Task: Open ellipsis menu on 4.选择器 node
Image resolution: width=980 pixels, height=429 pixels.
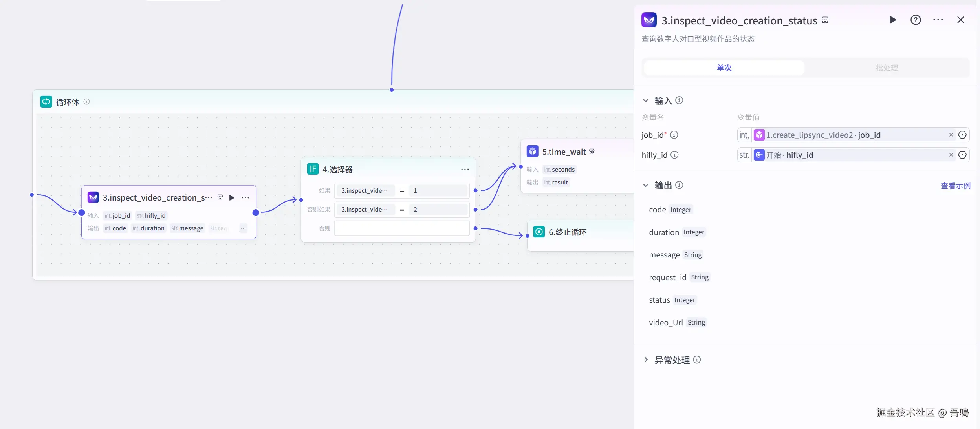Action: [465, 169]
